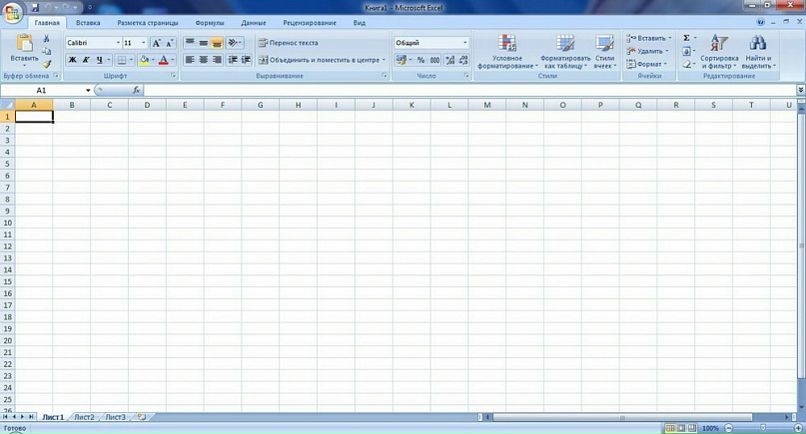
Task: Click the Clear eraser icon
Action: 687,64
